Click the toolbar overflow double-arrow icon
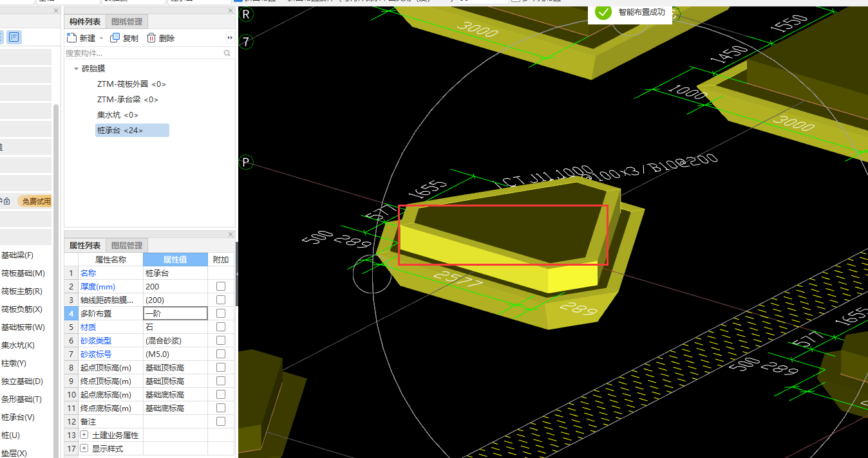Screen dimensions: 868x458 pos(230,38)
